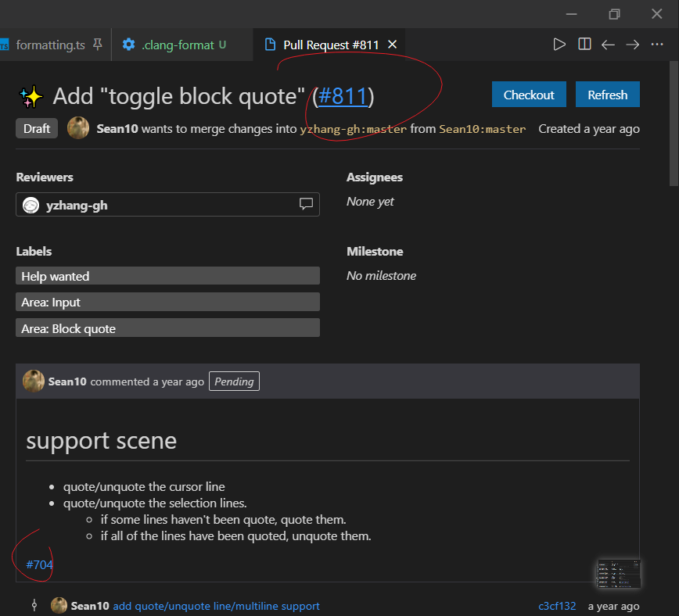
Task: Click the 'support scene' heading
Action: pos(102,441)
